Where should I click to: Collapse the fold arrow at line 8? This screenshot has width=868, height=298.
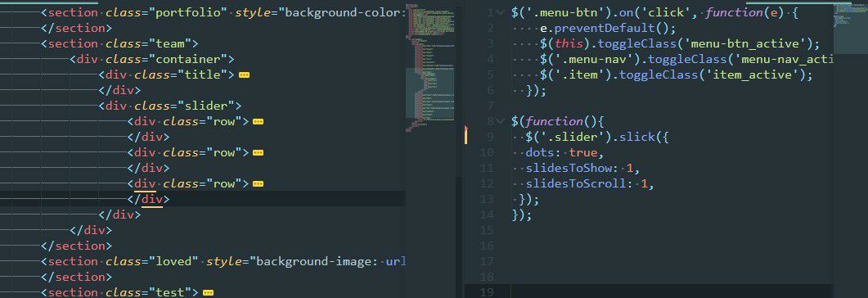[501, 120]
